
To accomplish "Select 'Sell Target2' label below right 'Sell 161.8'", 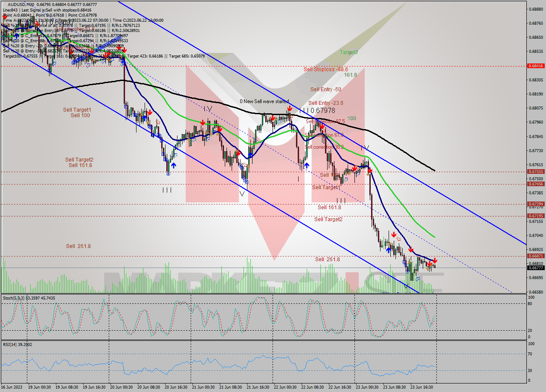I will pyautogui.click(x=328, y=219).
